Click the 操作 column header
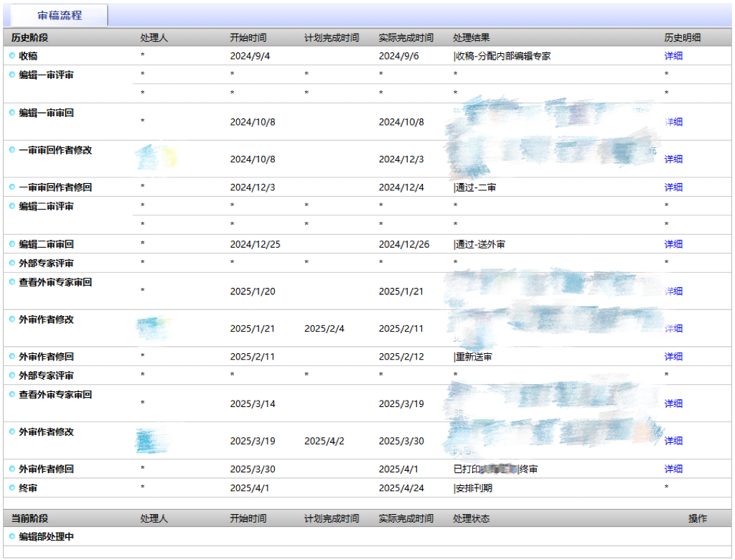The width and height of the screenshot is (735, 560). pyautogui.click(x=697, y=518)
